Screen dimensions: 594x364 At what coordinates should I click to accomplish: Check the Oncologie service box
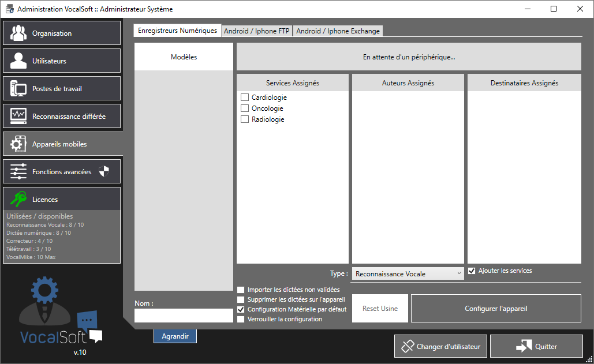coord(245,108)
